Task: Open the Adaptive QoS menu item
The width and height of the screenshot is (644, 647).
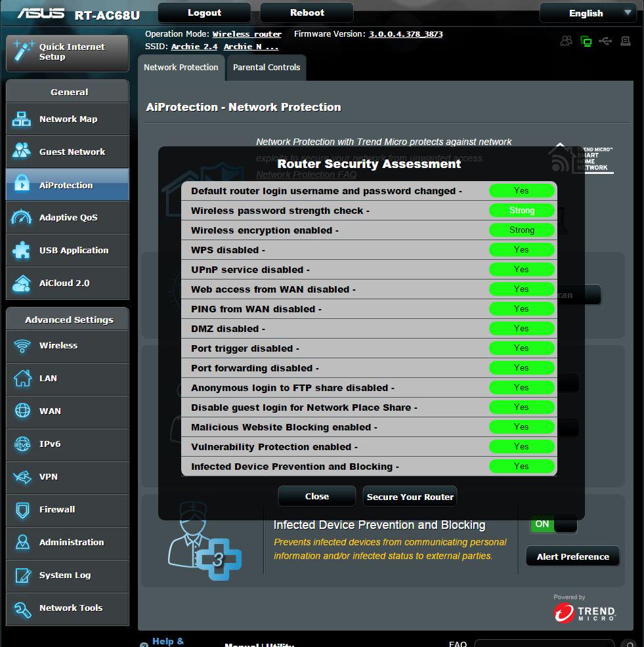Action: coord(68,217)
